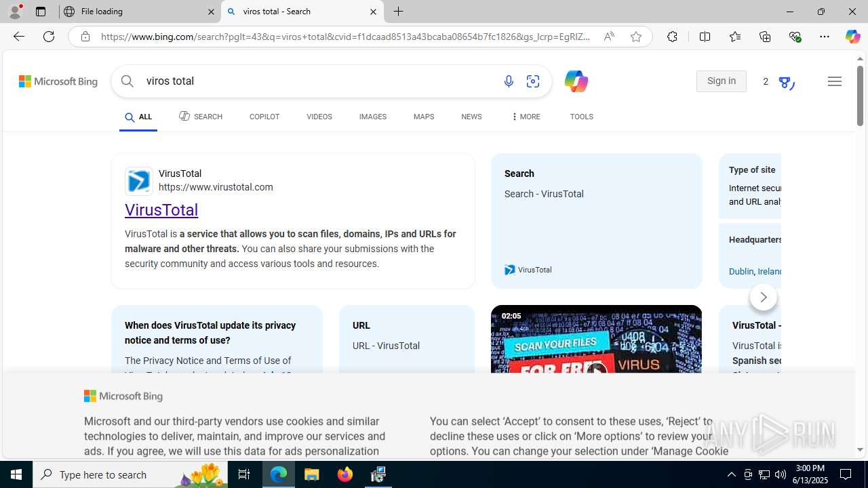Add this page to favorites star
Image resolution: width=868 pixels, height=488 pixels.
(x=636, y=37)
